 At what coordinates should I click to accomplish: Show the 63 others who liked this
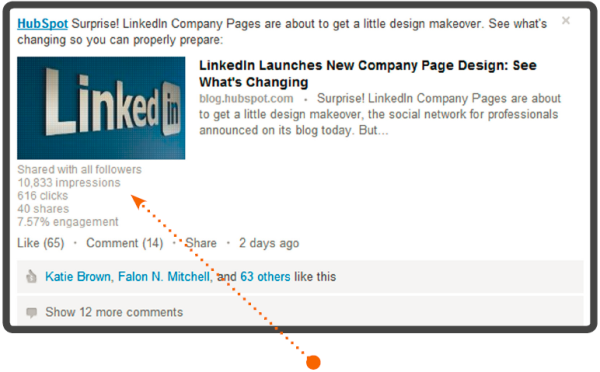coord(265,276)
